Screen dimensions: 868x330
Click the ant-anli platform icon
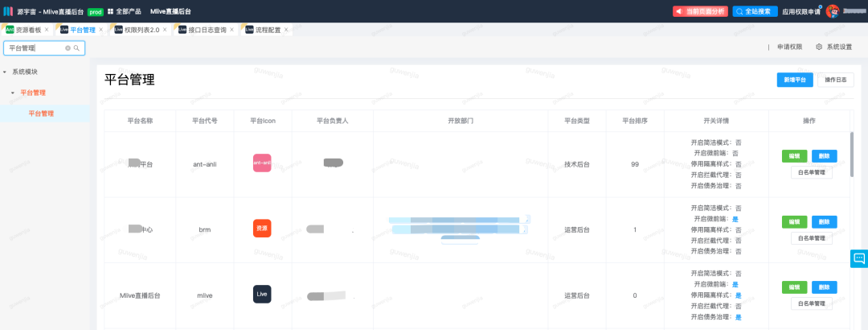pyautogui.click(x=262, y=163)
